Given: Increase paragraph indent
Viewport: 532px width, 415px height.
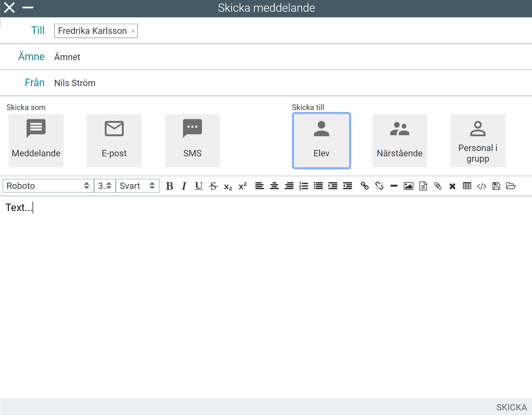Looking at the screenshot, I should coord(333,186).
